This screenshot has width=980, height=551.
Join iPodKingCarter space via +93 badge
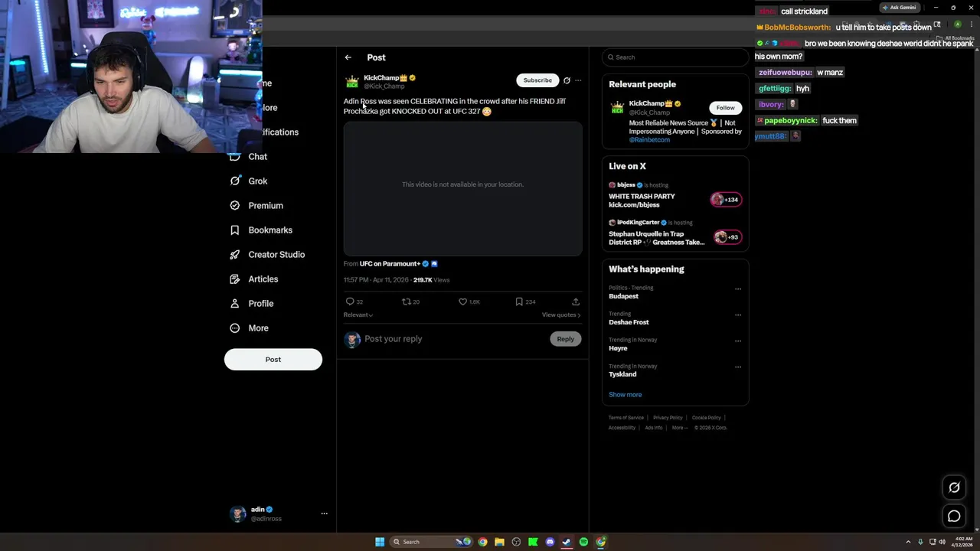click(x=727, y=237)
